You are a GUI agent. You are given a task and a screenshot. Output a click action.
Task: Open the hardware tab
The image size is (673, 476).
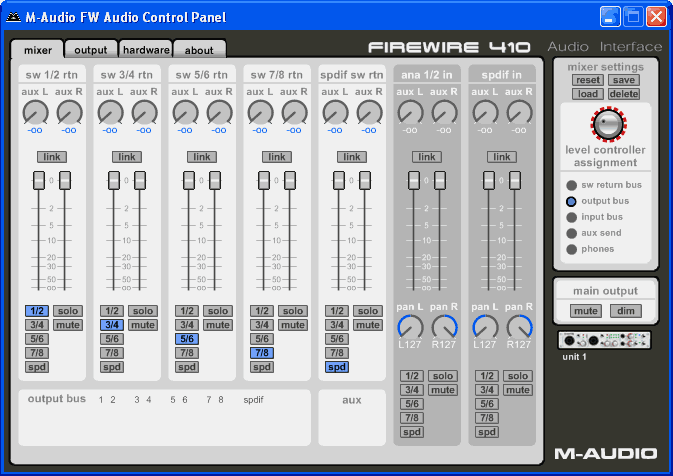tap(146, 50)
